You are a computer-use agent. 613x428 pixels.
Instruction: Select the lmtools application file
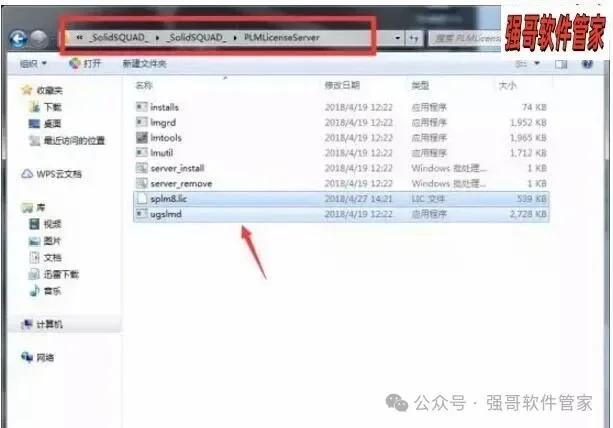pos(341,138)
